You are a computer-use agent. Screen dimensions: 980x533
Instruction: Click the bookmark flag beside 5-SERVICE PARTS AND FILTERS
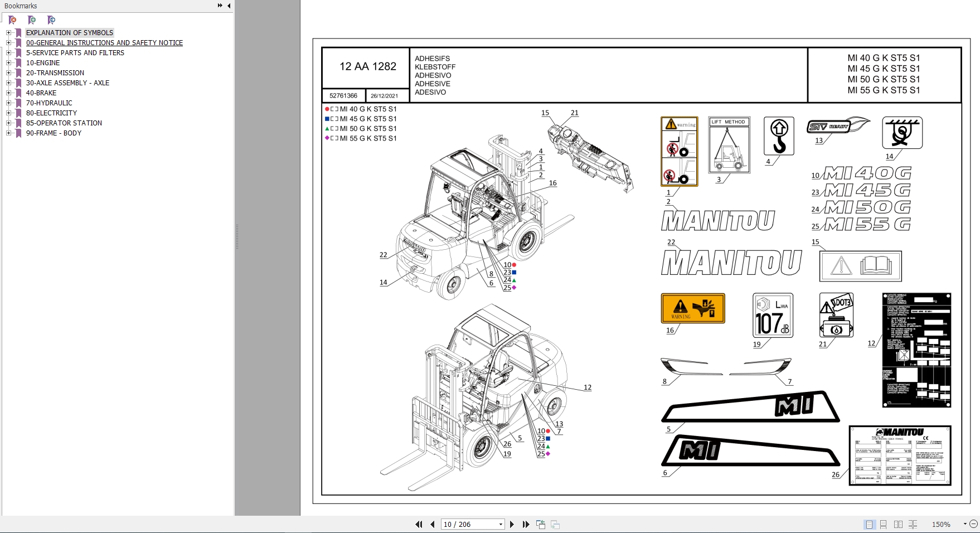pyautogui.click(x=18, y=53)
